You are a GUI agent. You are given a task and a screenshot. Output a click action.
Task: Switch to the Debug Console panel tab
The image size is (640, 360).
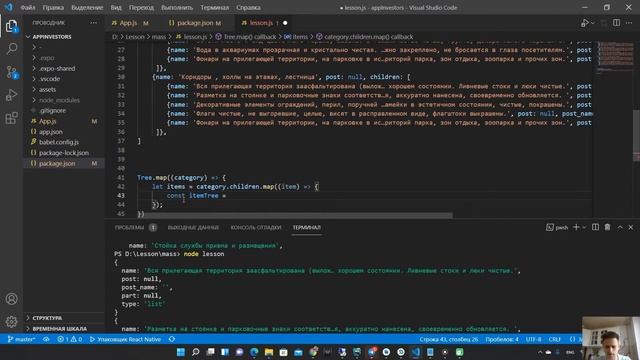click(256, 227)
